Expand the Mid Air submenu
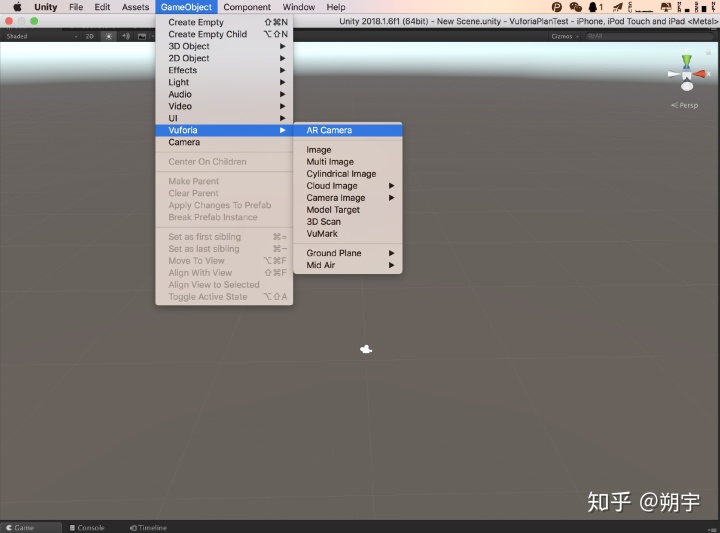This screenshot has width=720, height=533. click(348, 265)
